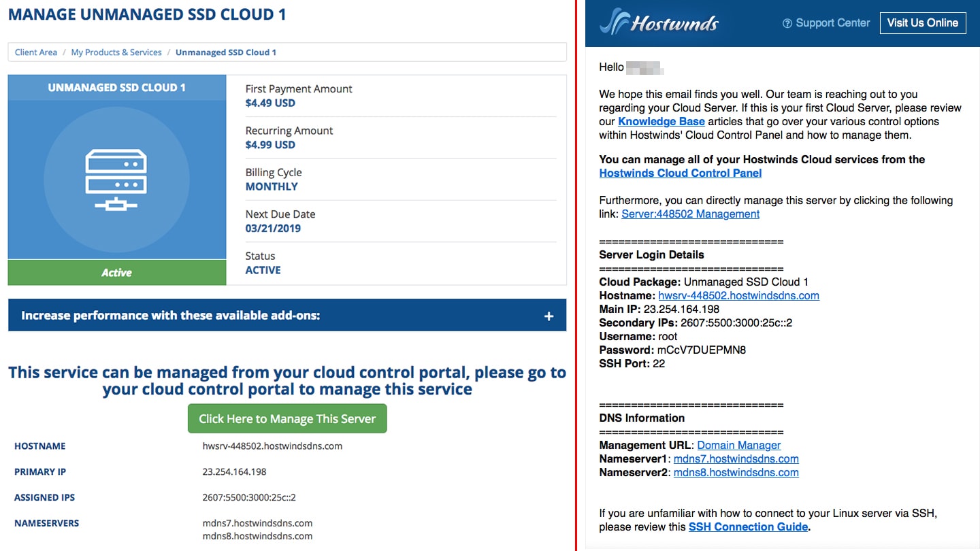Click SSH Port 22 value in email
980x551 pixels.
(658, 364)
